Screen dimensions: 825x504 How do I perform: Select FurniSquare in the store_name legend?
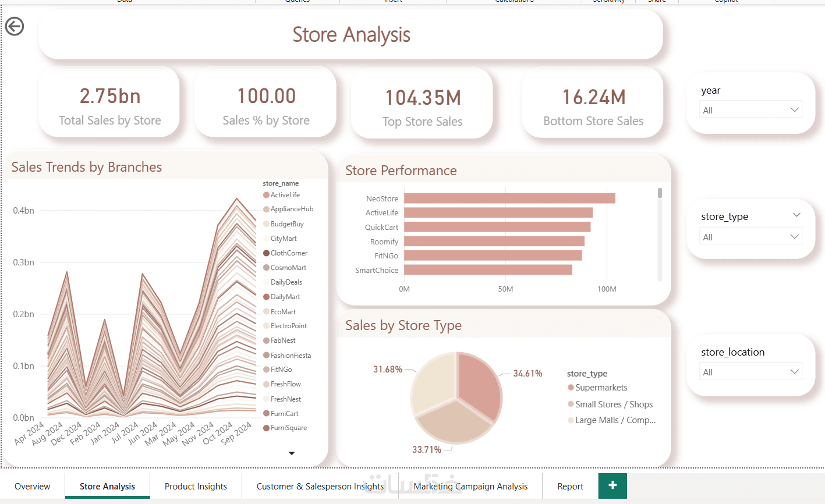coord(289,428)
